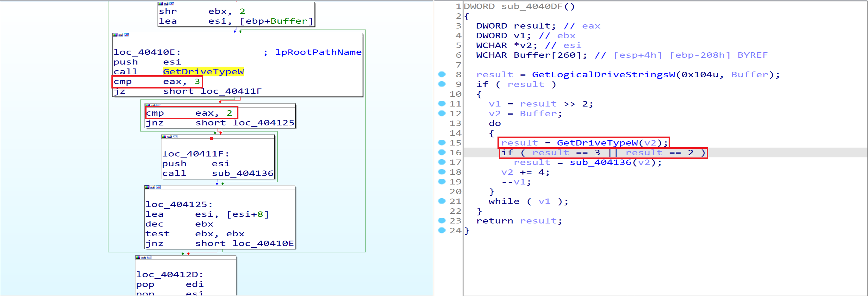
Task: Click GetLogicalDriveStringsW function name in pseudocode
Action: (603, 74)
